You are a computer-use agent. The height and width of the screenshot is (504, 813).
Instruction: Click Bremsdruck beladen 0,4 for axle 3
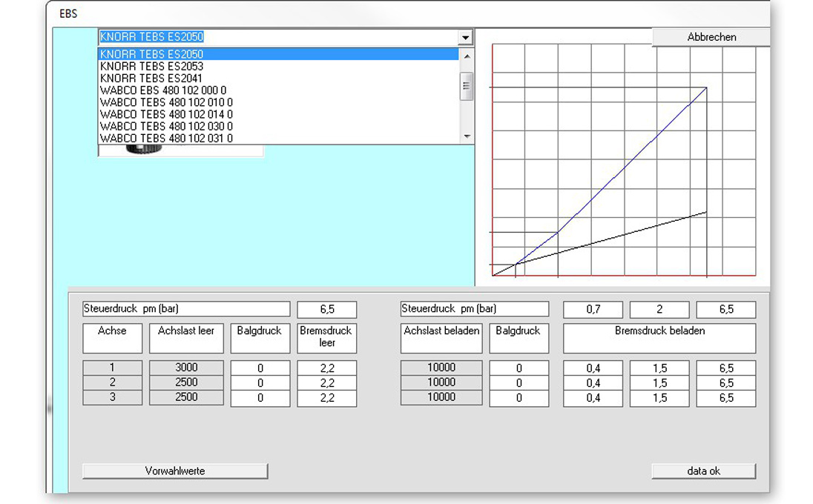(x=593, y=398)
